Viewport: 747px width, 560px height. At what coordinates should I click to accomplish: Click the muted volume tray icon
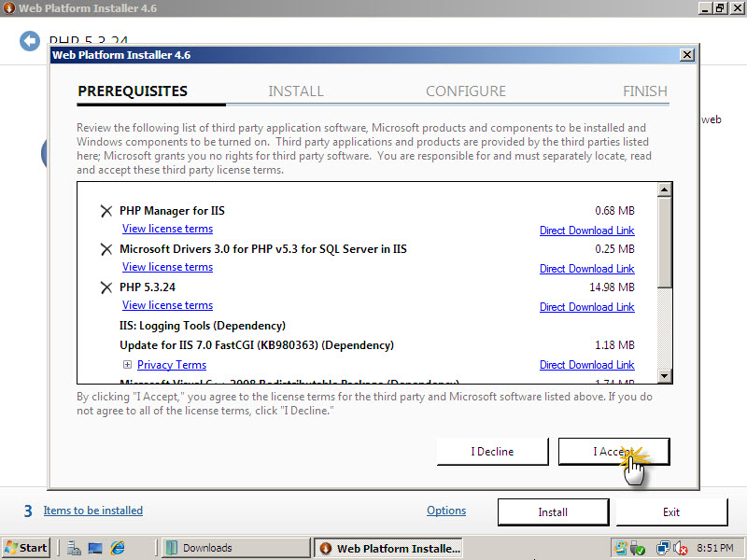(x=681, y=549)
